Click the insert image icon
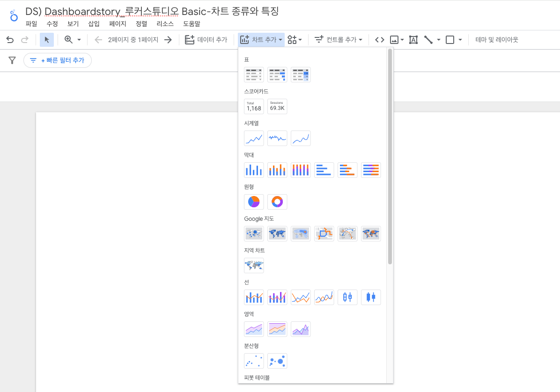 tap(394, 40)
